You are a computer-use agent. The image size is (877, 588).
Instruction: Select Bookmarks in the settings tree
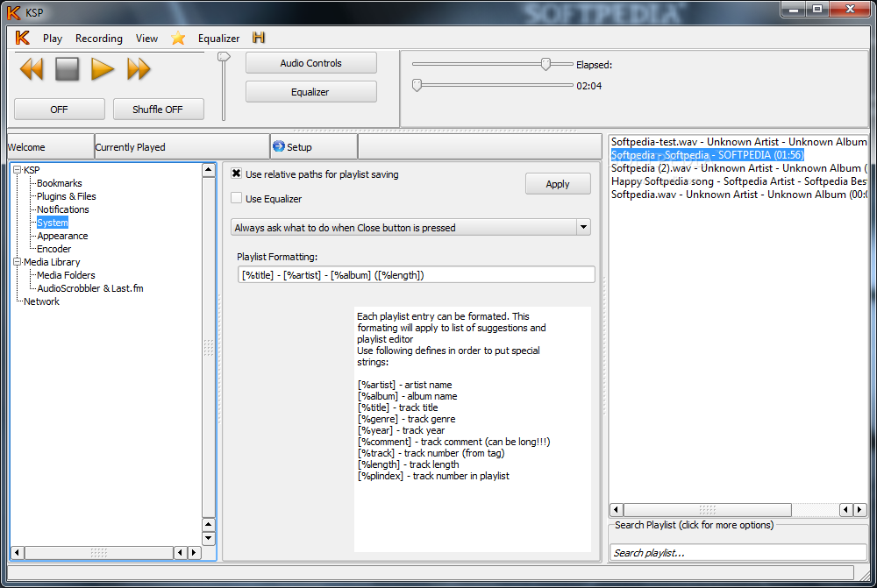(60, 183)
